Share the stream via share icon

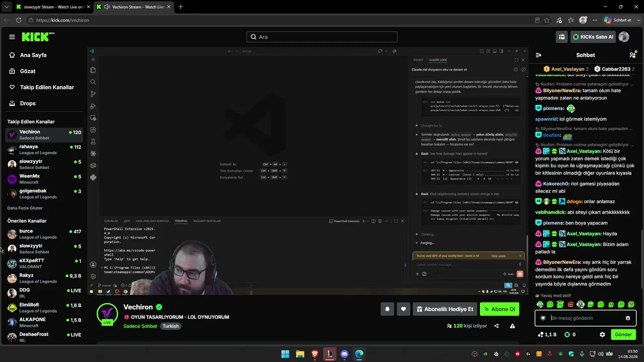tap(497, 326)
